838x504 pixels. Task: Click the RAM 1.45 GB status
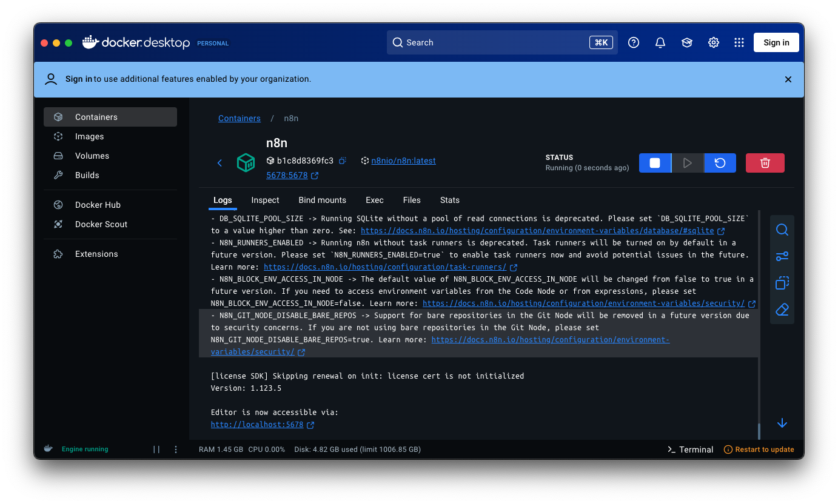pyautogui.click(x=221, y=449)
